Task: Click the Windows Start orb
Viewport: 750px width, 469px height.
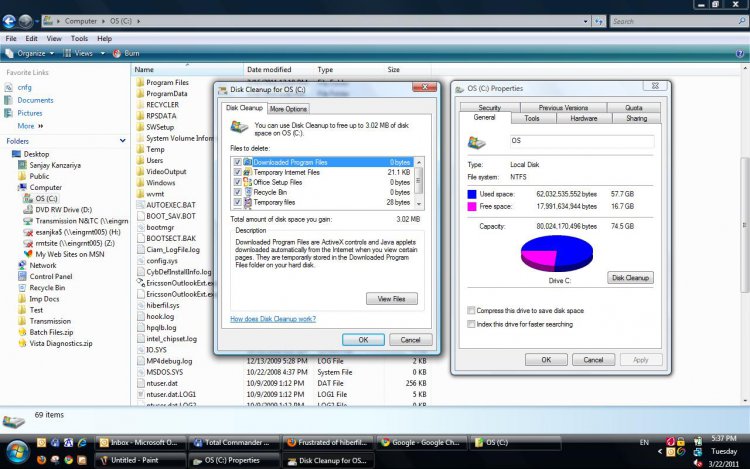Action: 18,451
